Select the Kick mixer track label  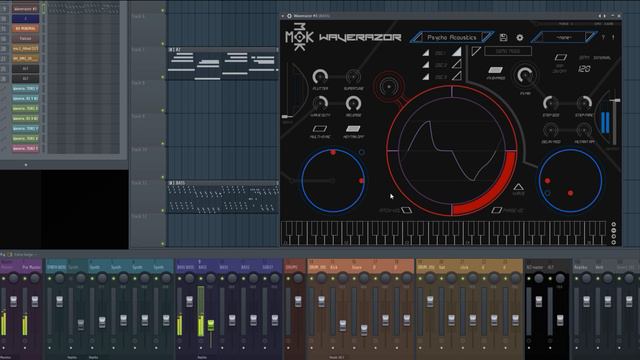[333, 267]
